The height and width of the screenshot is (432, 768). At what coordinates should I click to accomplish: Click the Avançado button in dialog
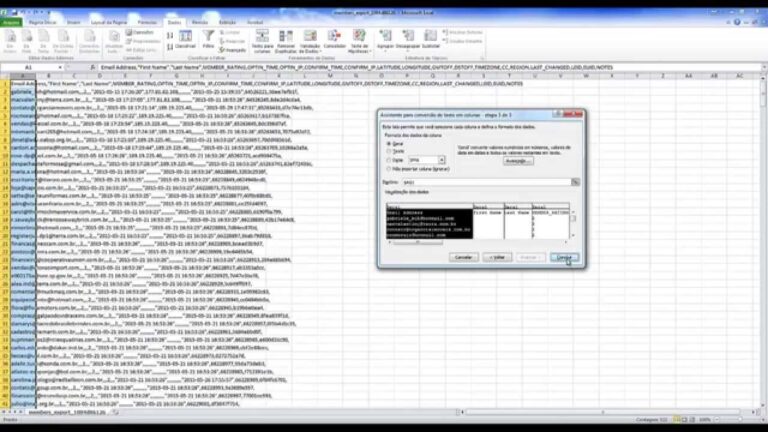(518, 161)
